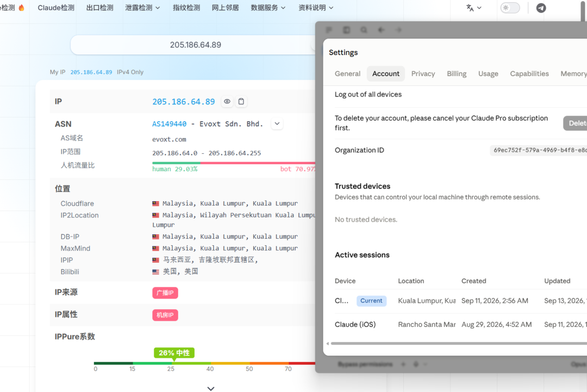Viewport: 587px width, 392px height.
Task: Click Bypass permissions in Claude bottom bar
Action: click(365, 364)
